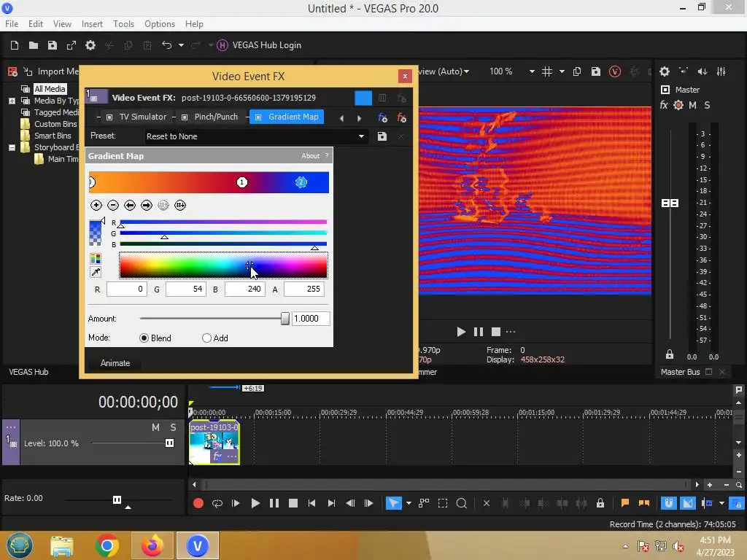Pause the preview in video preview window
The image size is (747, 560).
(x=479, y=332)
